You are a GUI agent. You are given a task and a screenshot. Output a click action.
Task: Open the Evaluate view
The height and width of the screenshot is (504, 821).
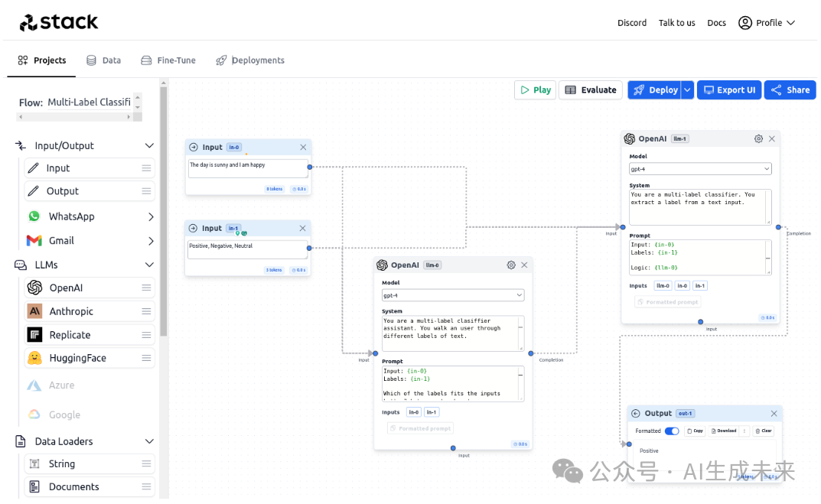591,90
